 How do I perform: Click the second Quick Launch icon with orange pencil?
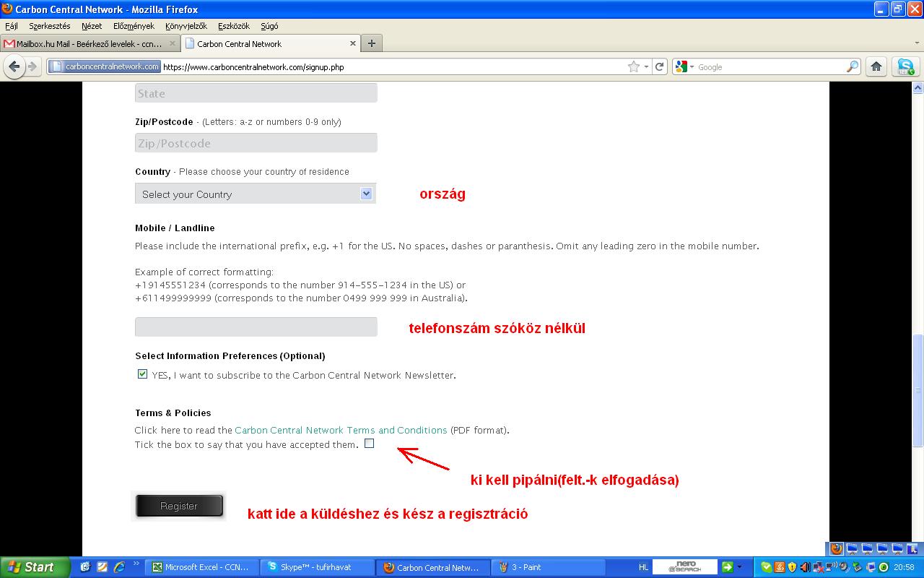click(102, 567)
